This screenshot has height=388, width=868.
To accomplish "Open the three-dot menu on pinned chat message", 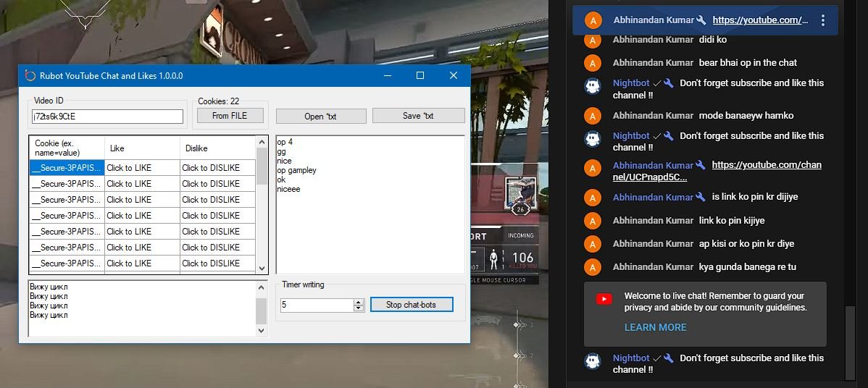I will pyautogui.click(x=822, y=20).
